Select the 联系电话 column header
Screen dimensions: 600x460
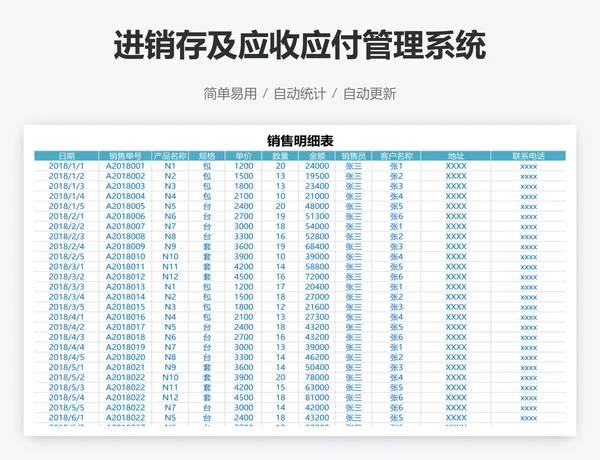coord(529,156)
